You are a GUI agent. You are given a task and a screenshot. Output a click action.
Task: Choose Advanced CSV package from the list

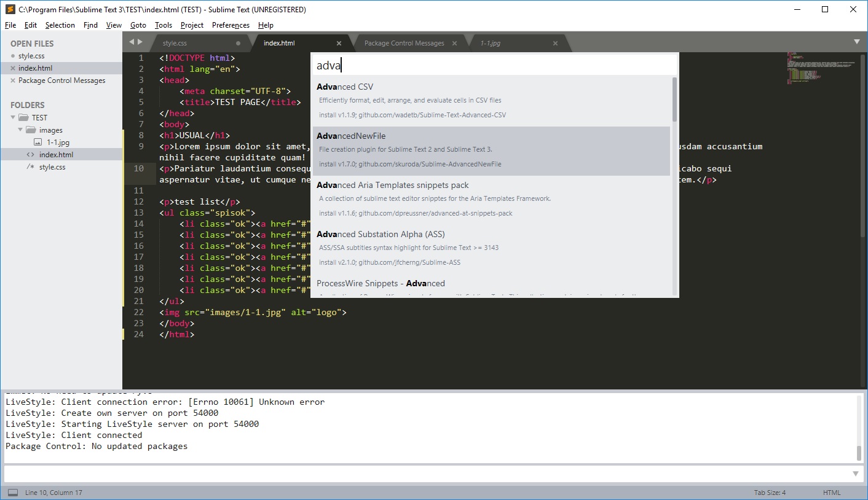491,101
